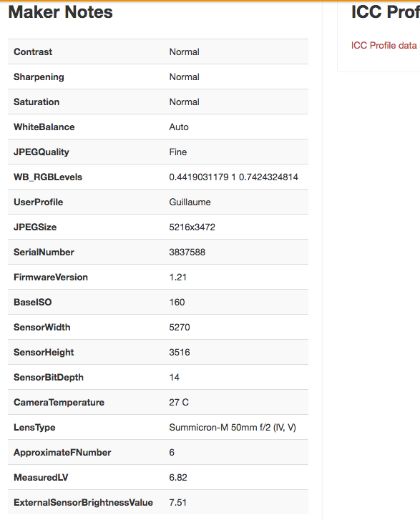Click the SensorHeight value 3516
The width and height of the screenshot is (420, 520).
[180, 353]
